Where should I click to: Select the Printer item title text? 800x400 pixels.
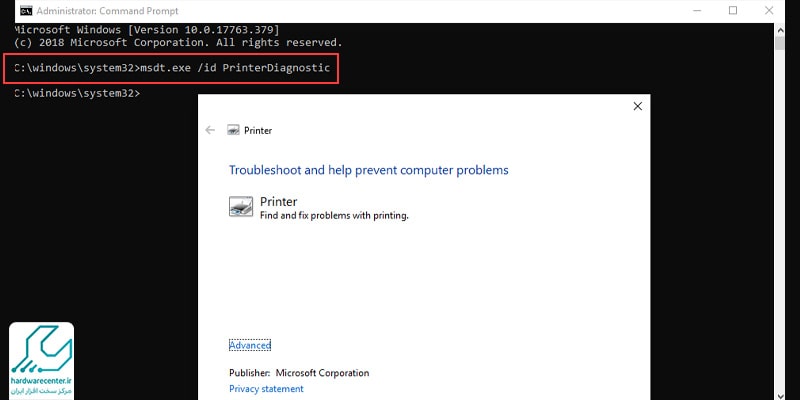tap(279, 202)
